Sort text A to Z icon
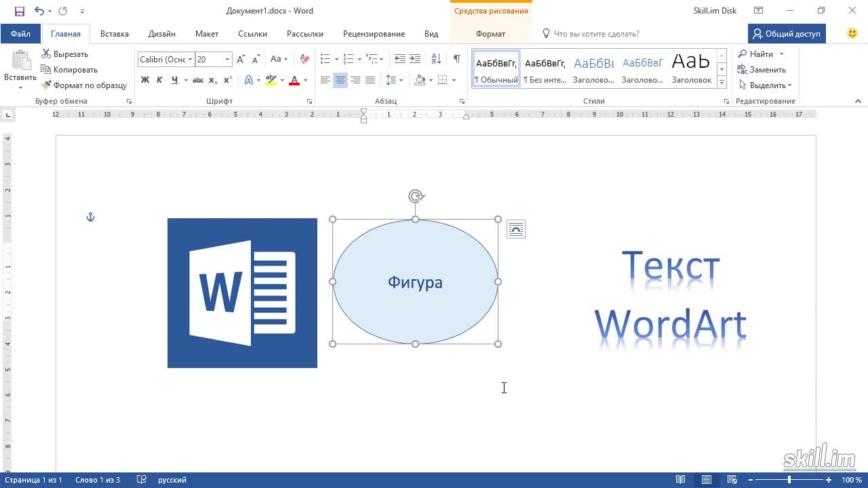The height and width of the screenshot is (488, 868). (x=436, y=60)
